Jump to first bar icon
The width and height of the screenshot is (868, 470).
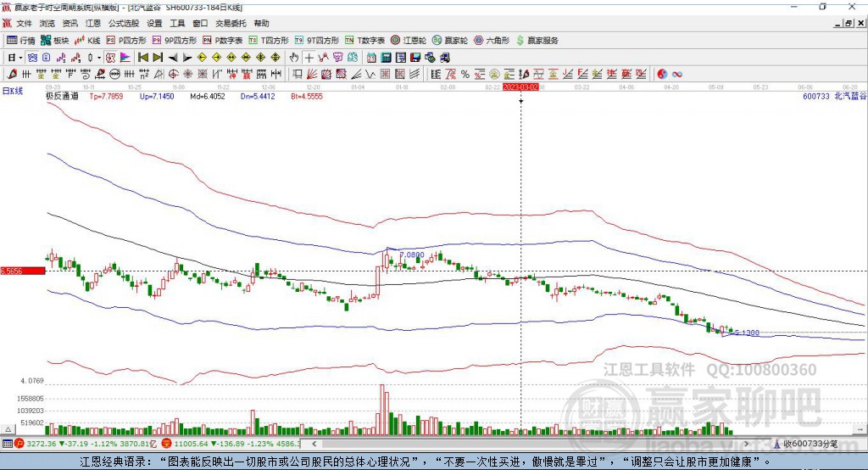(143, 58)
